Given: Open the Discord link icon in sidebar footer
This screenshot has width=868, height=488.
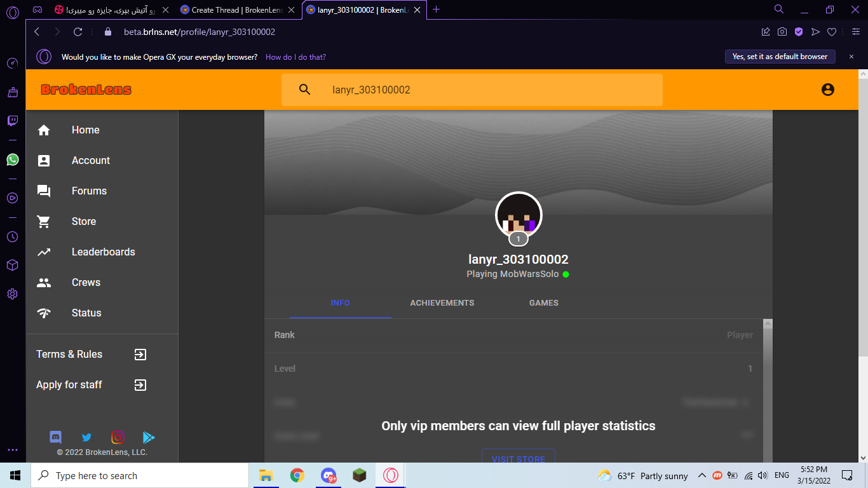Looking at the screenshot, I should [56, 437].
